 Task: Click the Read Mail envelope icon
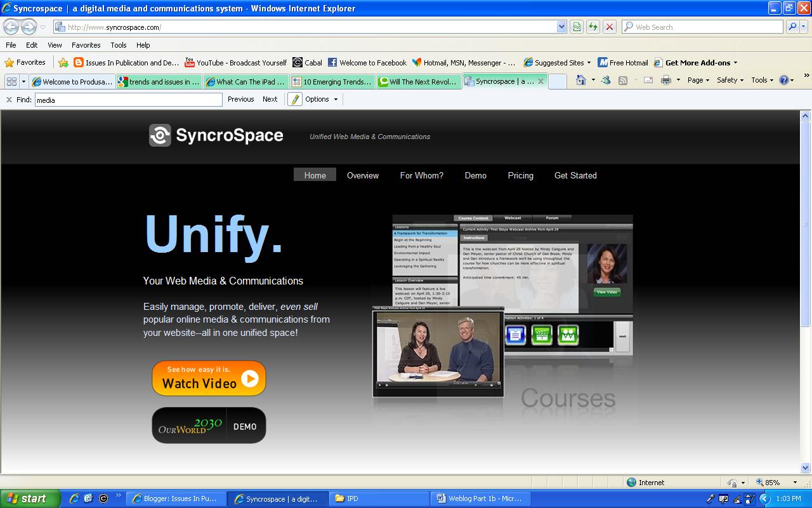coord(648,80)
